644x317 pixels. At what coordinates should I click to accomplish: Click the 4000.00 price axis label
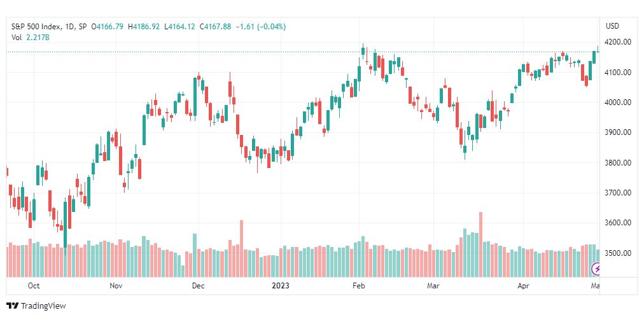[x=619, y=102]
